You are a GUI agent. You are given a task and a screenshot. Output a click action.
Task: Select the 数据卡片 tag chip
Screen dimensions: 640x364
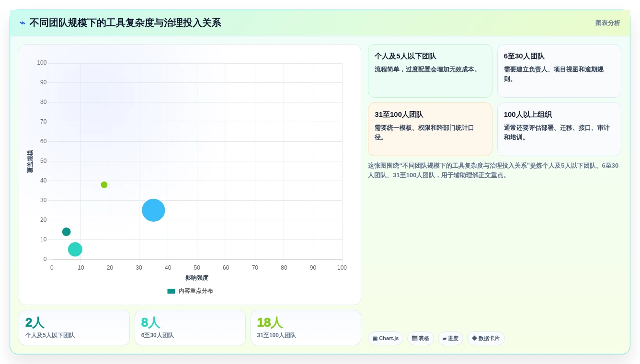[486, 339]
